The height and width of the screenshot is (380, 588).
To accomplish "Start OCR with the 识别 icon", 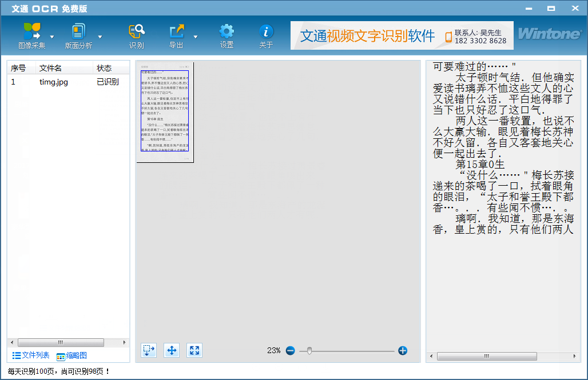I will (x=137, y=32).
